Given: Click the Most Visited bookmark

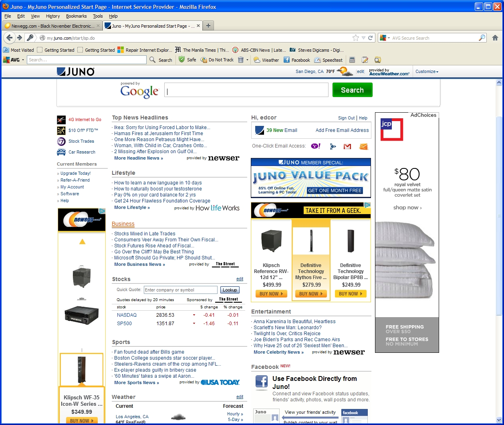Looking at the screenshot, I should (x=18, y=50).
